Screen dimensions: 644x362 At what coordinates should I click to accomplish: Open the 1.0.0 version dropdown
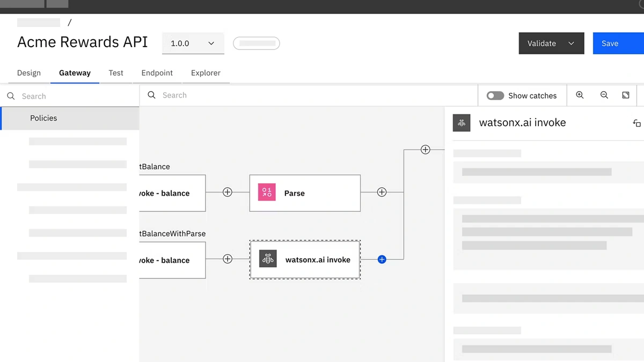[193, 43]
